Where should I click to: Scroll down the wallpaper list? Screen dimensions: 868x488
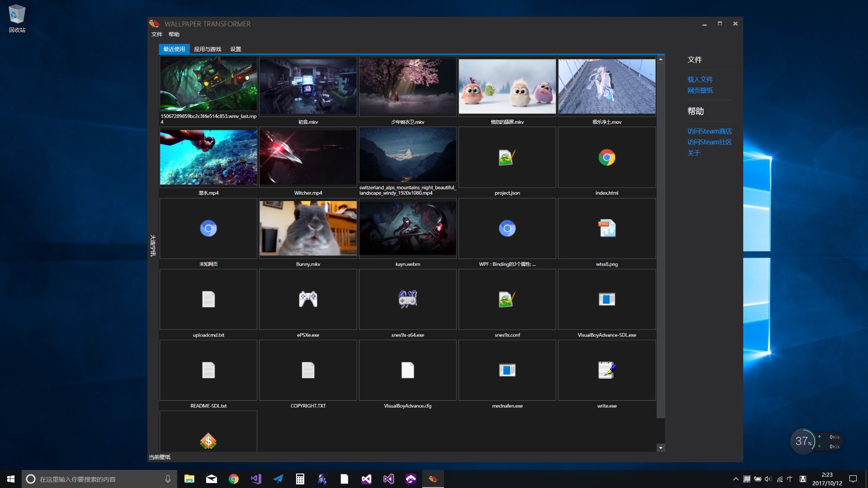point(660,447)
